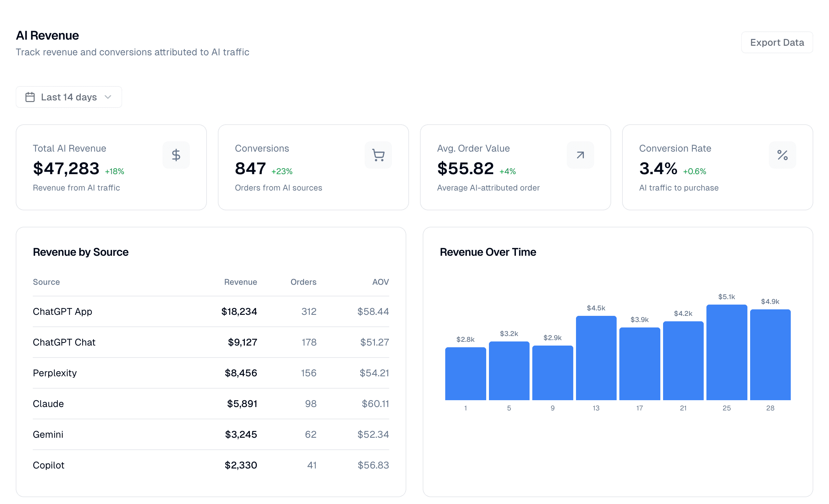Viewport: 829px width, 504px height.
Task: Click the dollar icon on Total AI Revenue card
Action: 176,155
